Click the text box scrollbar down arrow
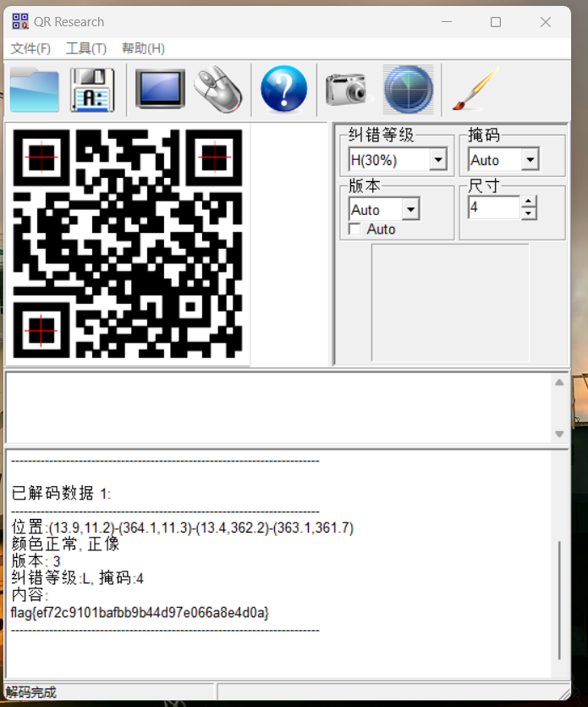 tap(559, 434)
